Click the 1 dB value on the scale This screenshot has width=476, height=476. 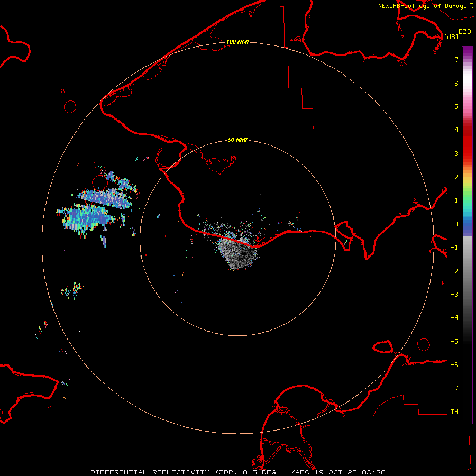[456, 200]
